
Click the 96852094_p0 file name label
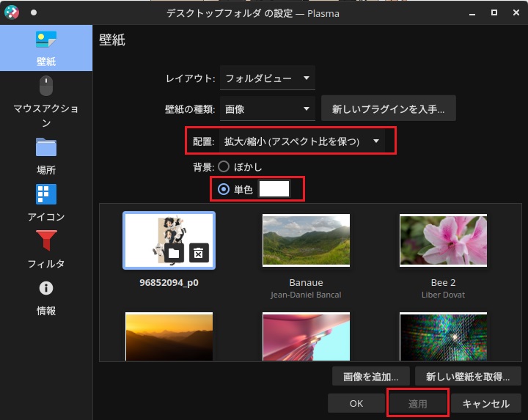169,282
